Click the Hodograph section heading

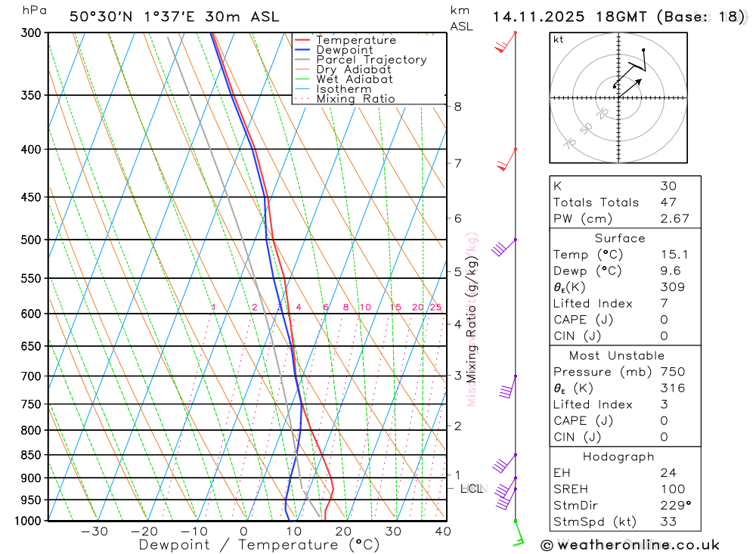(x=618, y=457)
